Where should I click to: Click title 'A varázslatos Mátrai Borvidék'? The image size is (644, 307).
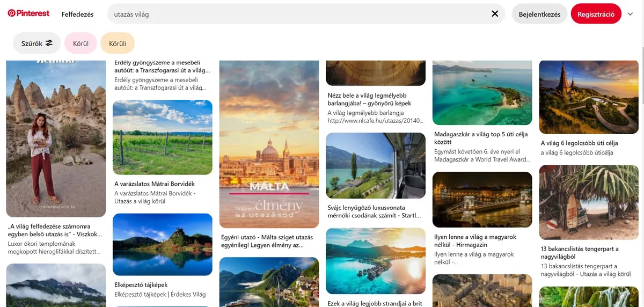tap(156, 184)
